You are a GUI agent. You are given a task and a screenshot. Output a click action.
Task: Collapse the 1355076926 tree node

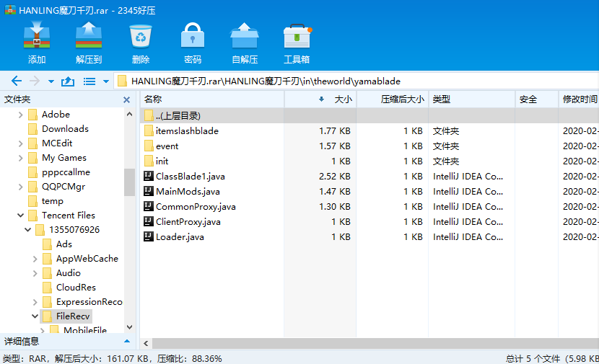click(x=28, y=230)
